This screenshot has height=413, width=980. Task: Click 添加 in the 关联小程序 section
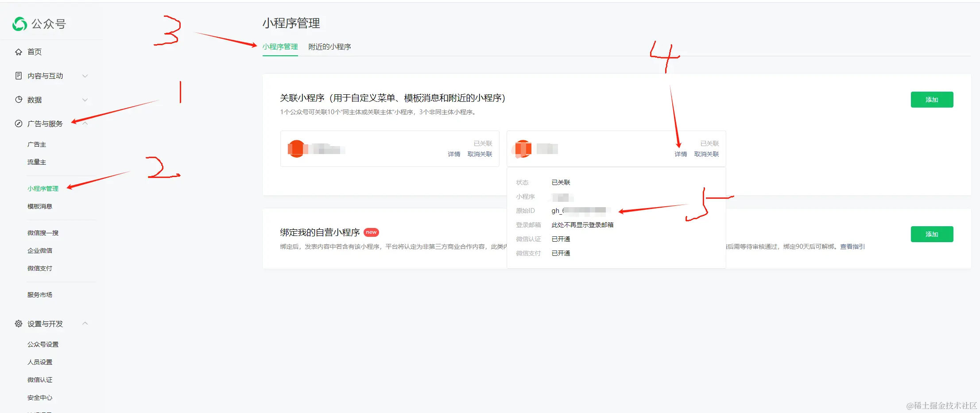coord(932,100)
